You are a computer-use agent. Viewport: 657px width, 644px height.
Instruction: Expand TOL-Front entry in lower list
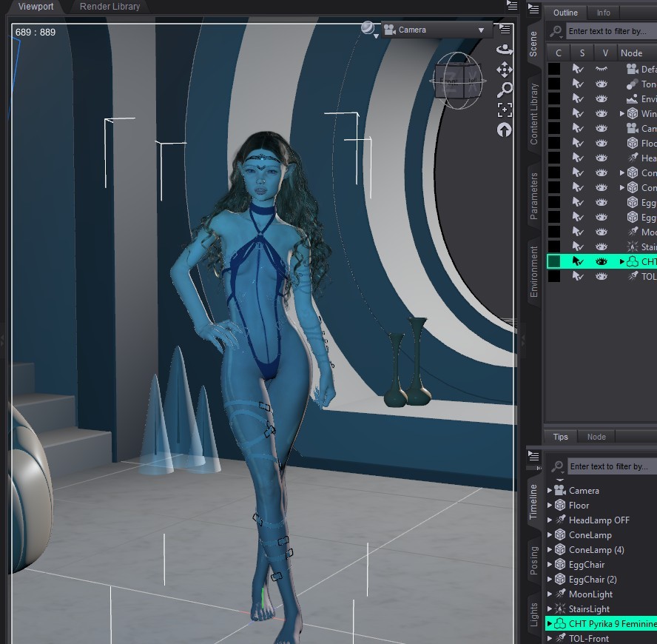coord(549,639)
